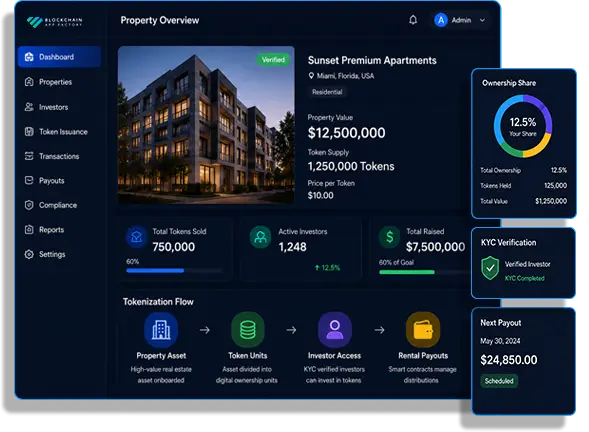Open notifications via the bell icon
Image resolution: width=589 pixels, height=432 pixels.
413,20
